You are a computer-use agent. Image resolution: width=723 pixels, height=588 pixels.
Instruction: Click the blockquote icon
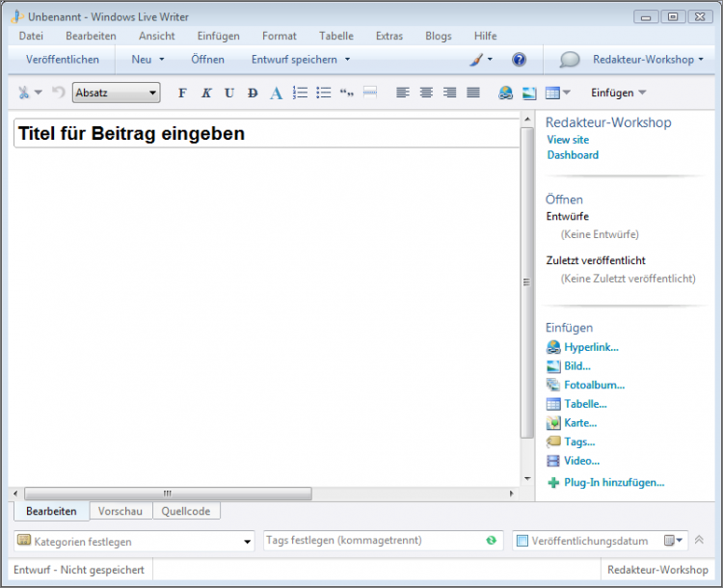point(347,93)
